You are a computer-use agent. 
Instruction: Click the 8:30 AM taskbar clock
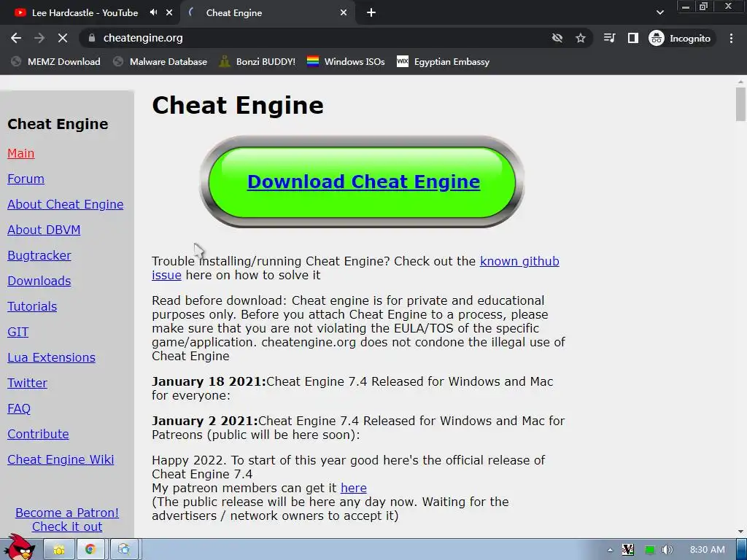708,550
